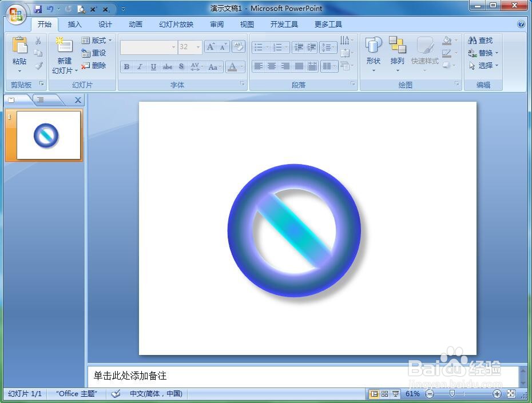This screenshot has height=403, width=532.
Task: Decrease font size icon
Action: (223, 47)
